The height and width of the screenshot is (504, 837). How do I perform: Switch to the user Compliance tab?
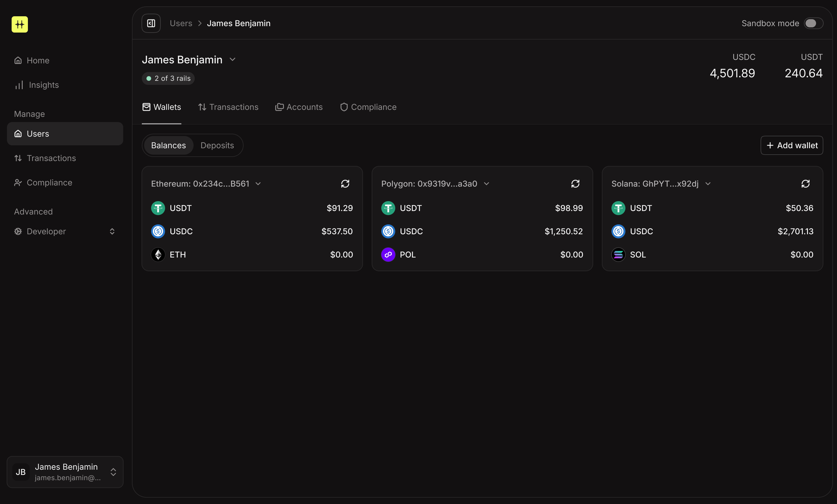point(368,107)
